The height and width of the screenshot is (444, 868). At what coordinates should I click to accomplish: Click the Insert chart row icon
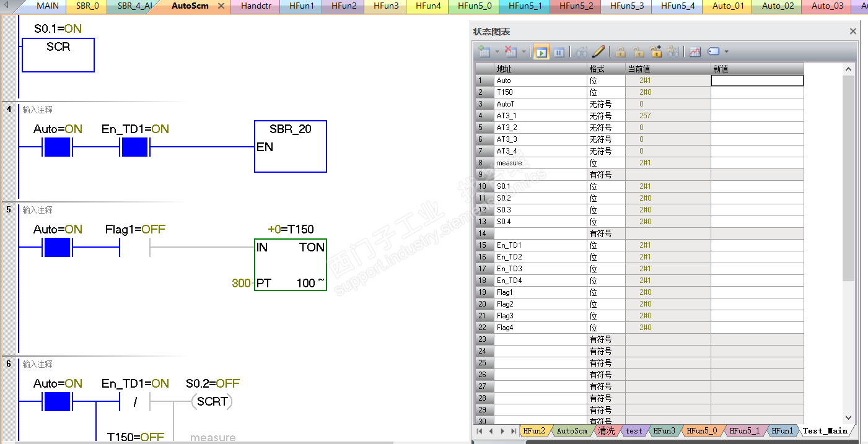[x=484, y=52]
